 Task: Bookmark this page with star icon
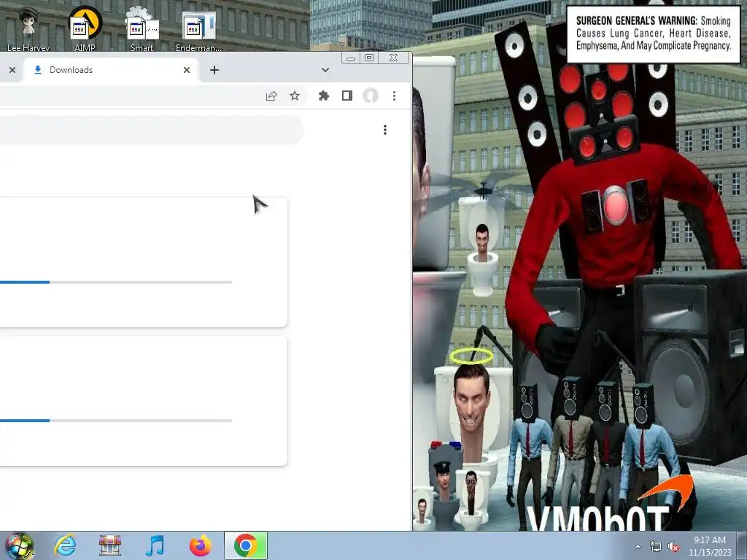click(x=295, y=96)
